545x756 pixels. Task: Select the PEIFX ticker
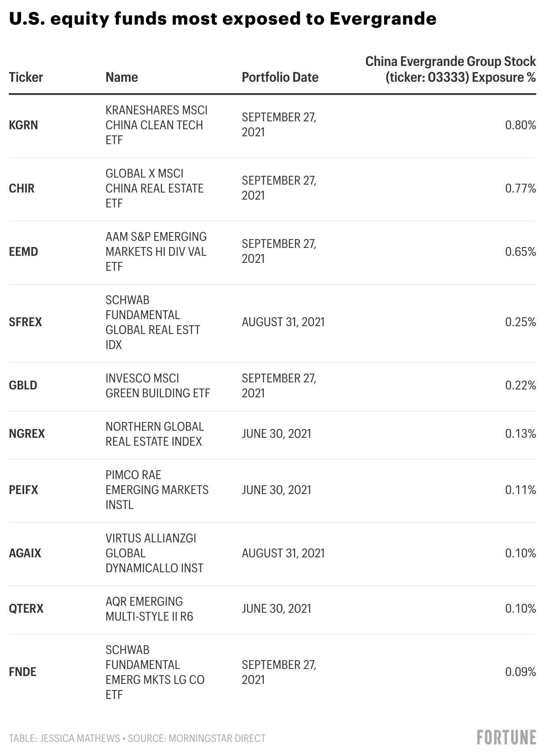pos(23,490)
